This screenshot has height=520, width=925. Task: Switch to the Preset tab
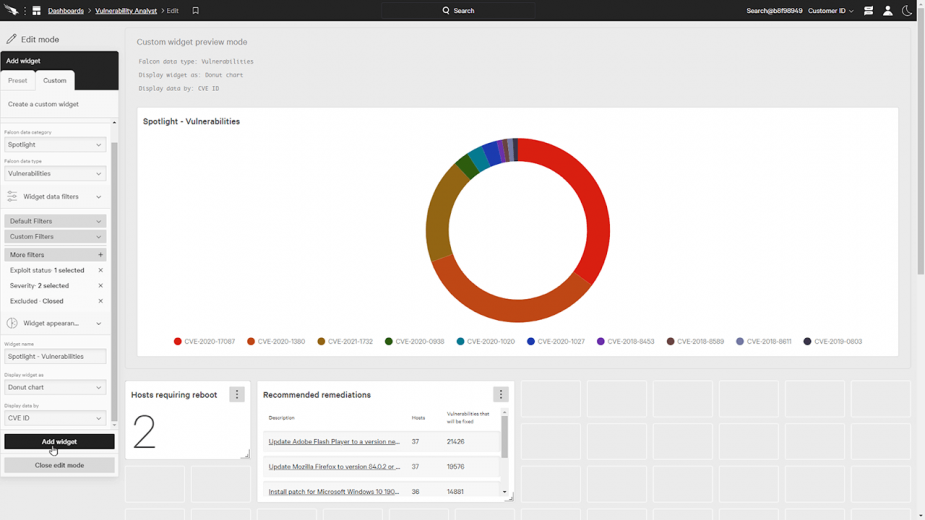tap(18, 80)
